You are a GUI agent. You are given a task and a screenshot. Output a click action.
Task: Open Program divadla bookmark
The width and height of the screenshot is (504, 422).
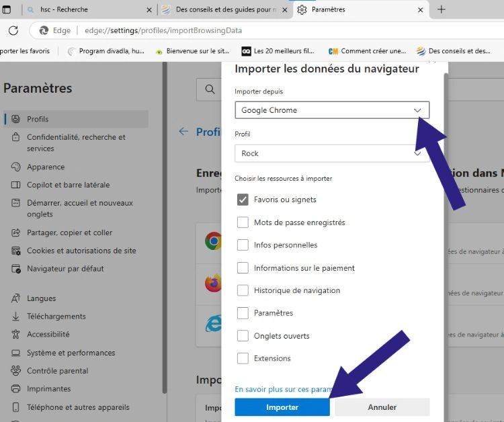click(x=106, y=51)
